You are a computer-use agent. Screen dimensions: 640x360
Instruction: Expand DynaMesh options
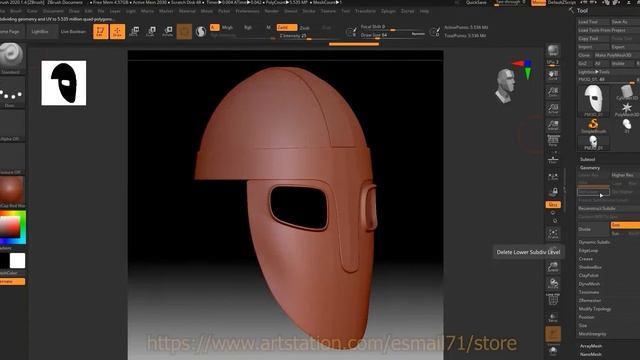(x=589, y=284)
